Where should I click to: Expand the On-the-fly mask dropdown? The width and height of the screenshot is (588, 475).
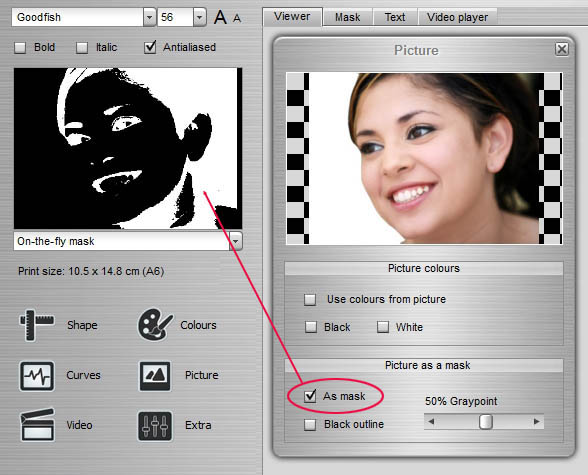pyautogui.click(x=236, y=241)
